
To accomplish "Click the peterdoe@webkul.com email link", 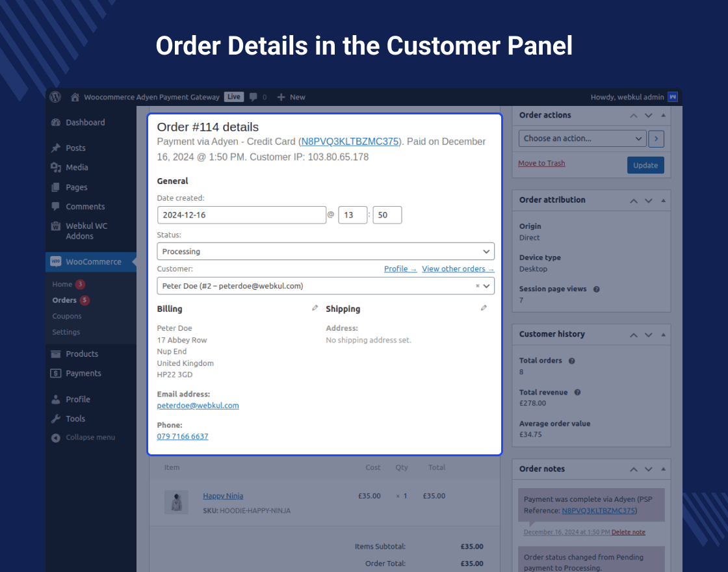I will [198, 406].
